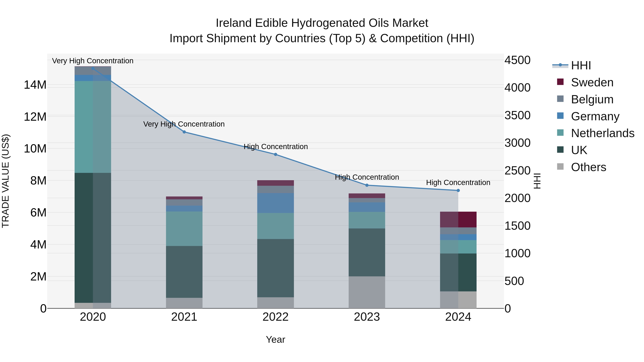
Task: Toggle the Sweden legend entry
Action: pyautogui.click(x=585, y=82)
